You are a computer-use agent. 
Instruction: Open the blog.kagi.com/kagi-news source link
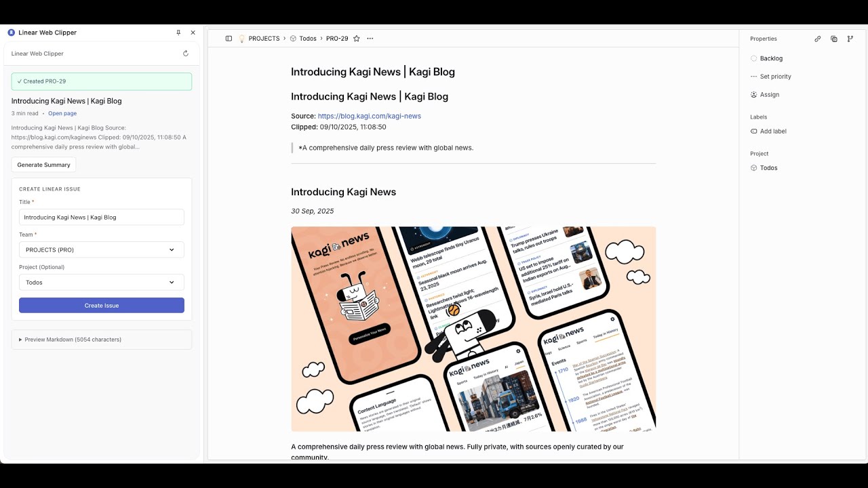pyautogui.click(x=370, y=116)
